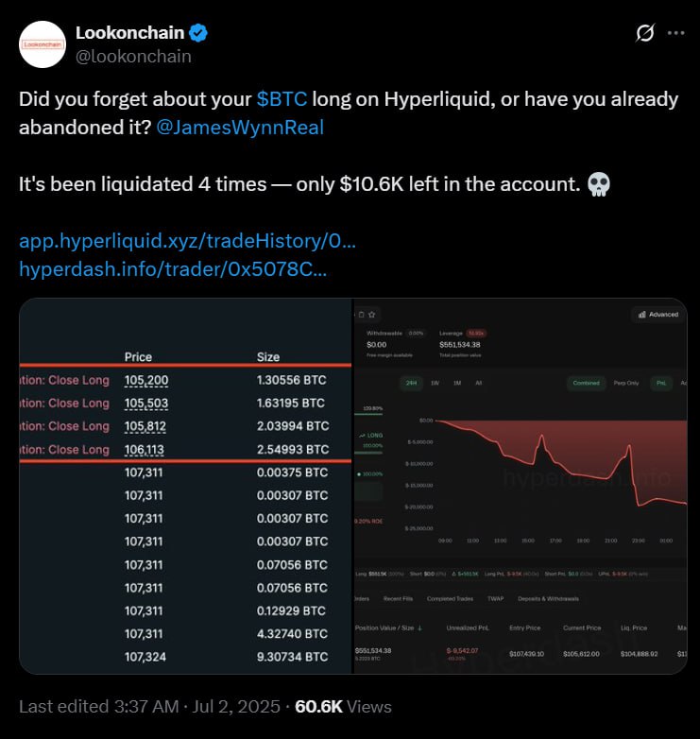Click the square icon beside star
This screenshot has width=700, height=739.
[x=361, y=315]
